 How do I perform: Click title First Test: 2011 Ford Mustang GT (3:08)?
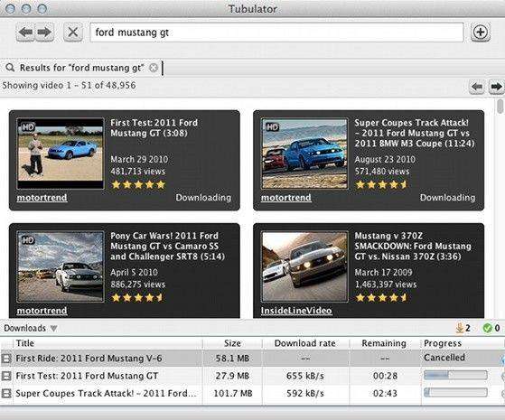(154, 128)
